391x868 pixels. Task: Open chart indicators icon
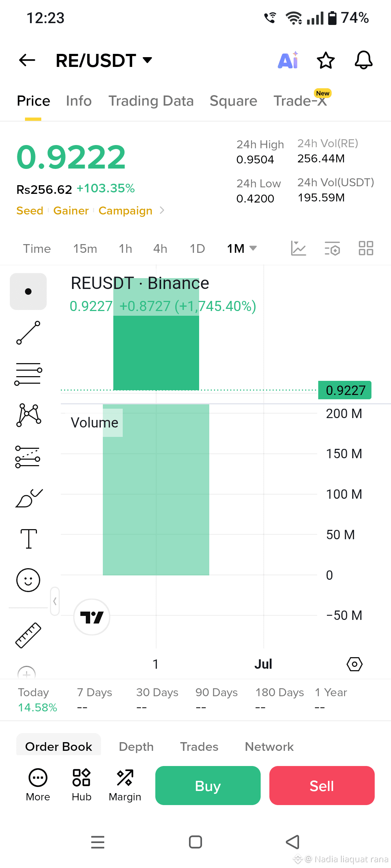click(x=298, y=248)
